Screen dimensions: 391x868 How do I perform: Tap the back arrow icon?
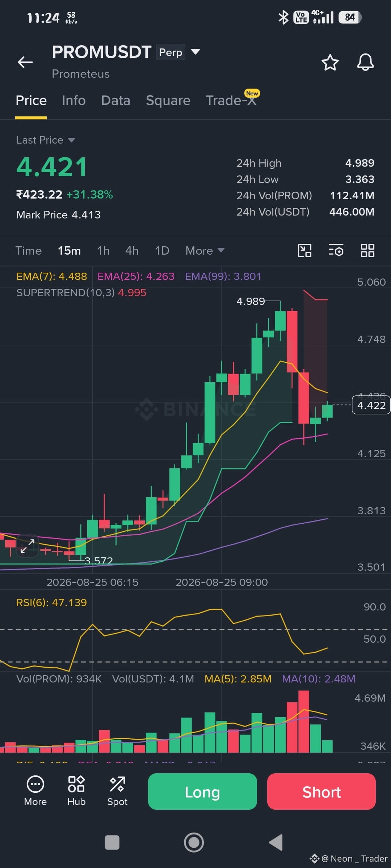click(25, 62)
